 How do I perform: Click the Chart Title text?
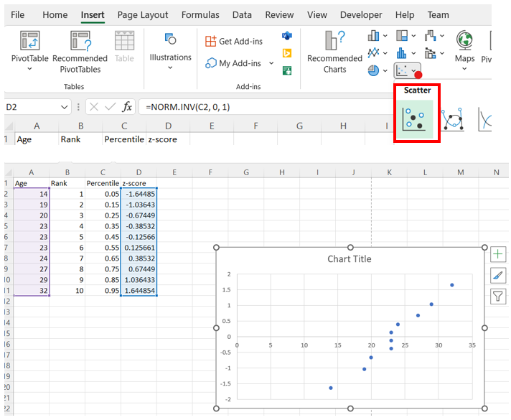pyautogui.click(x=350, y=259)
